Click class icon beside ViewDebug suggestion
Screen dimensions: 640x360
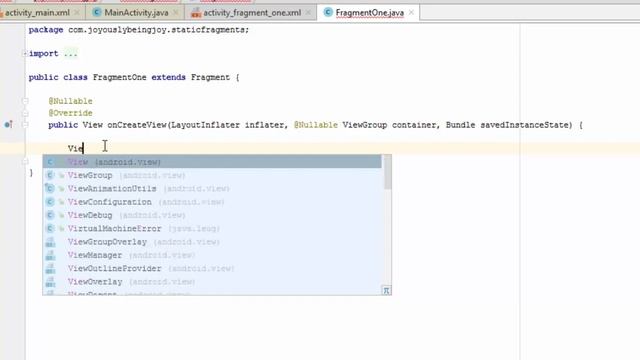tap(50, 215)
